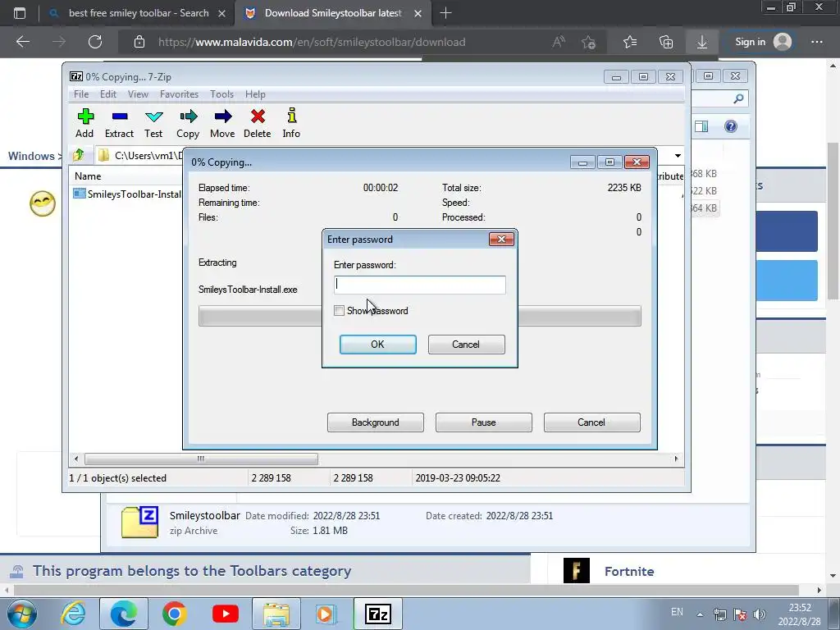The width and height of the screenshot is (840, 630).
Task: Open YouTube taskbar icon
Action: (226, 614)
